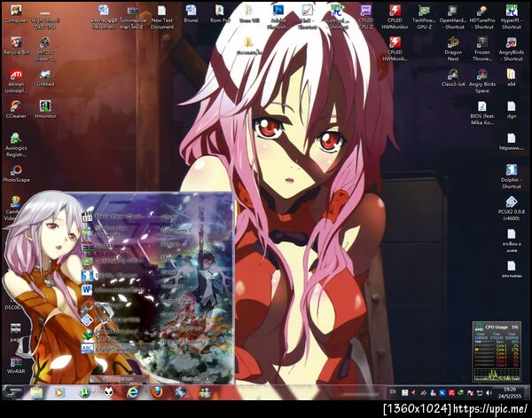This screenshot has height=418, width=532.
Task: Open the EN language indicator
Action: [393, 392]
